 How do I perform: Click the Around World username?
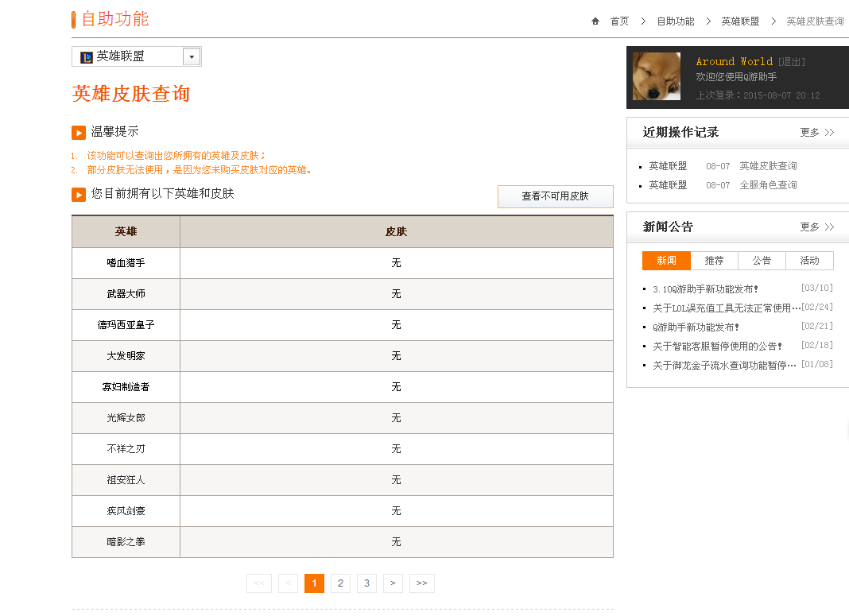(735, 62)
